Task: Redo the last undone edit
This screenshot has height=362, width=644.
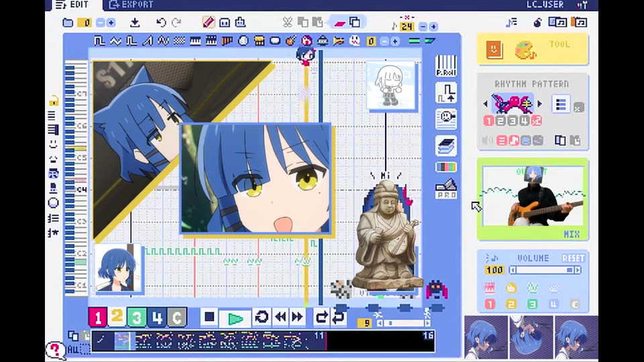Action: pyautogui.click(x=176, y=23)
